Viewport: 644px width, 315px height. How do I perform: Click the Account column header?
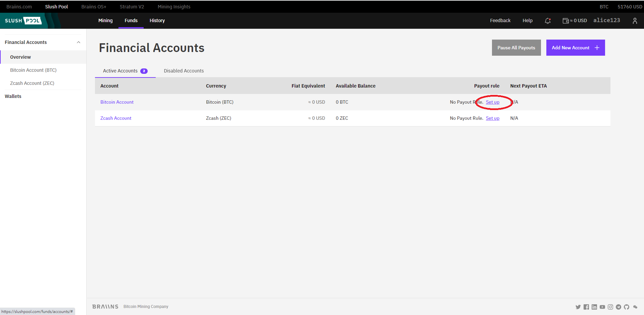pos(109,86)
